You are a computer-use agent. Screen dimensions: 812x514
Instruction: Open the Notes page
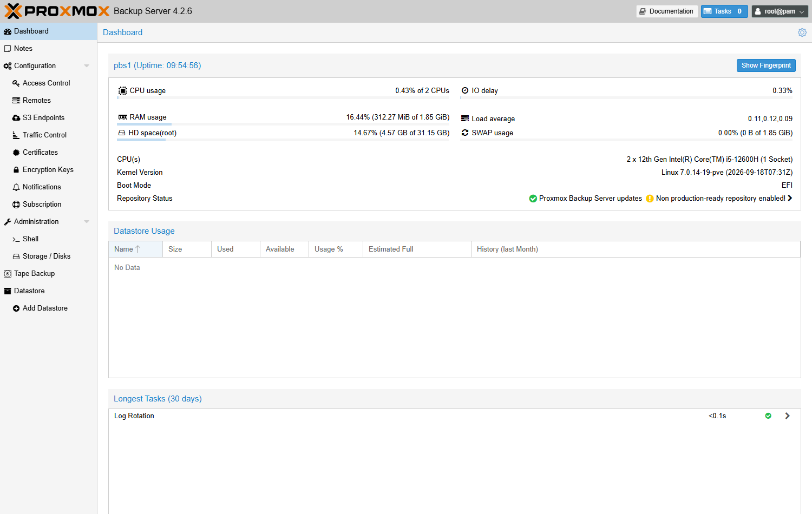tap(49, 49)
